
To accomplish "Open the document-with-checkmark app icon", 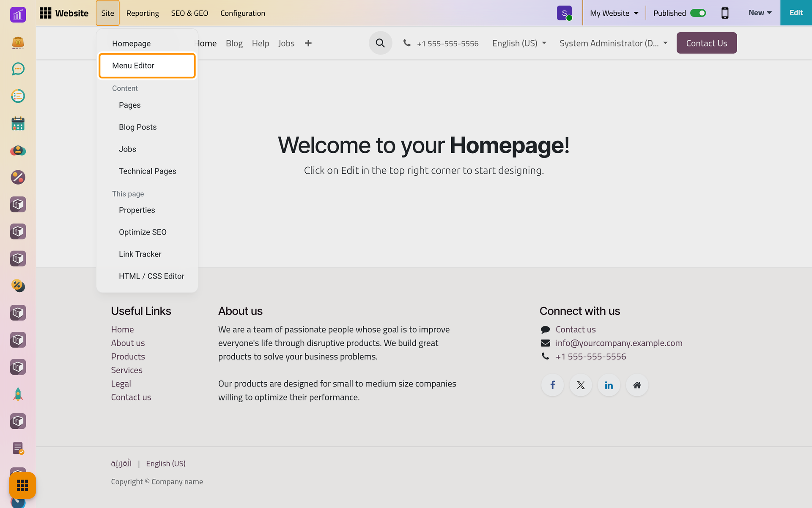I will (x=18, y=448).
